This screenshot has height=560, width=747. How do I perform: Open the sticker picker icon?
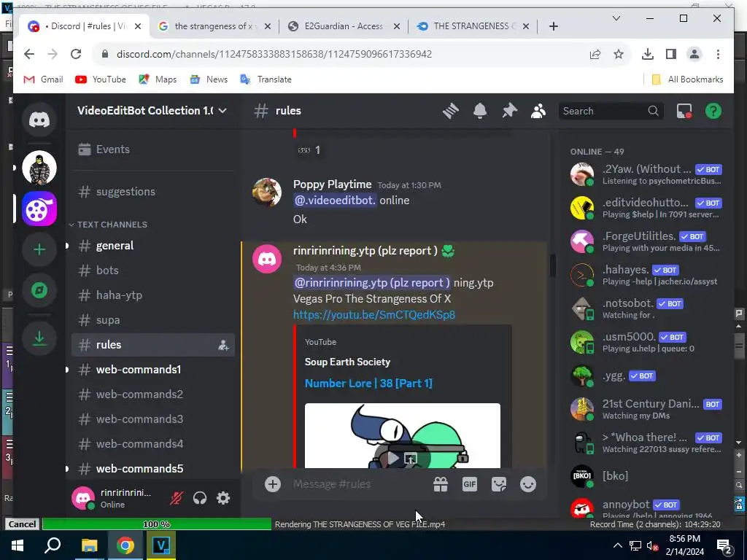click(x=499, y=484)
